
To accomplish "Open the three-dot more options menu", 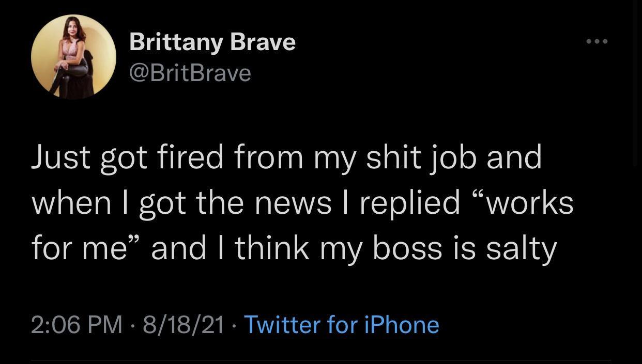I will click(x=598, y=41).
